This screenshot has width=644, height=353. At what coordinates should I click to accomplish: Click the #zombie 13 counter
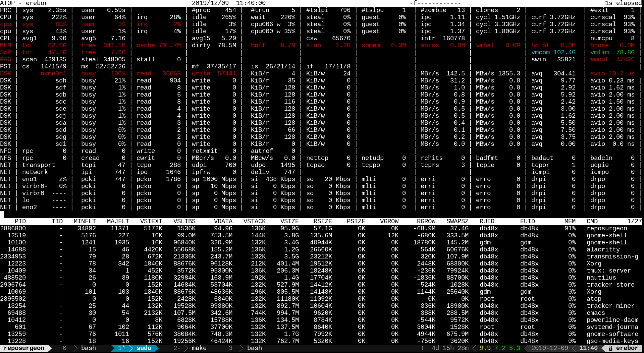click(443, 10)
